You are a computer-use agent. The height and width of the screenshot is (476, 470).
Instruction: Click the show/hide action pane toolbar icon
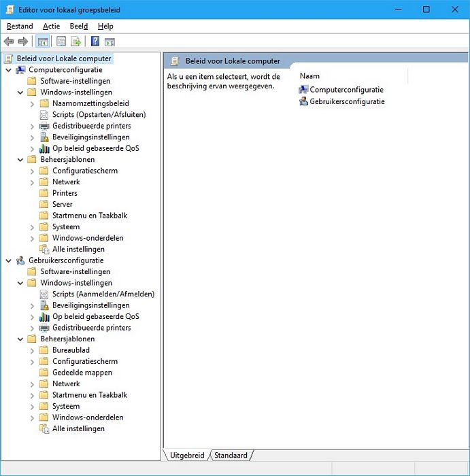tap(110, 41)
